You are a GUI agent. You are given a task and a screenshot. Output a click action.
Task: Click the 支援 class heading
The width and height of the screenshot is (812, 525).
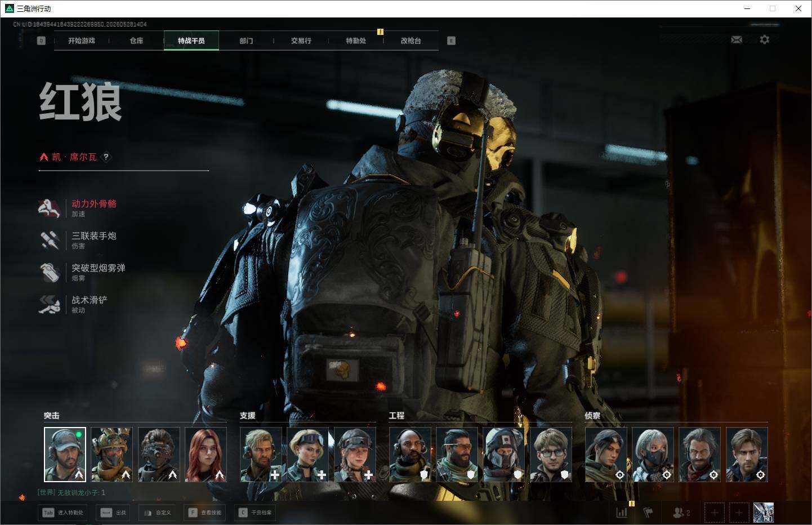(x=248, y=416)
